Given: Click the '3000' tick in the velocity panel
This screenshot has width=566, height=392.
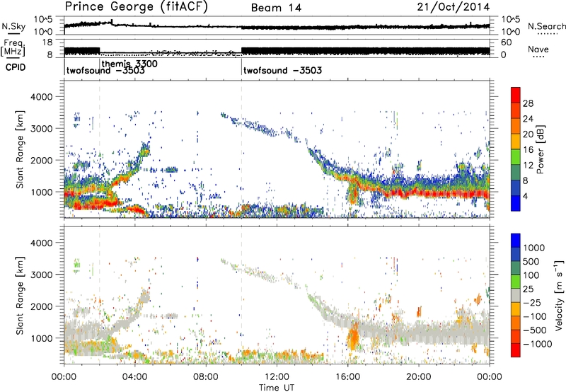Looking at the screenshot, I should pos(41,275).
